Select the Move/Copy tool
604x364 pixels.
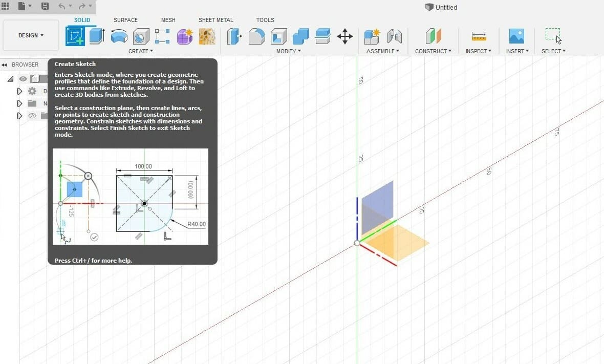pyautogui.click(x=345, y=36)
